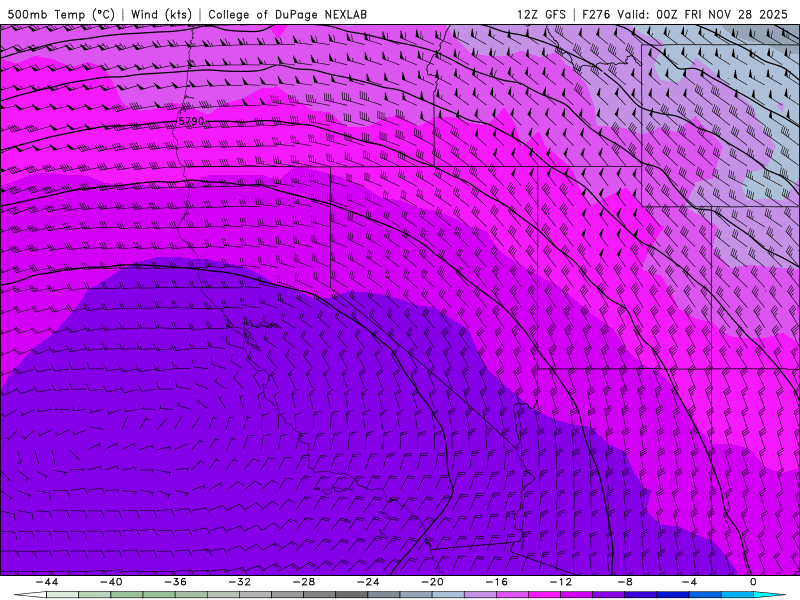Click the 5790 height contour label
The width and height of the screenshot is (800, 600).
(x=191, y=121)
